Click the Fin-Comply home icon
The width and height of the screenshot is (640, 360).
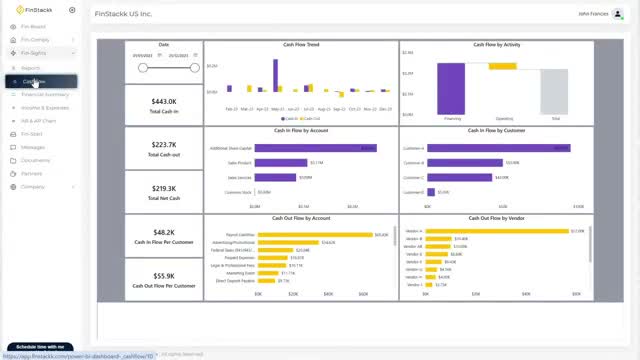(13, 40)
